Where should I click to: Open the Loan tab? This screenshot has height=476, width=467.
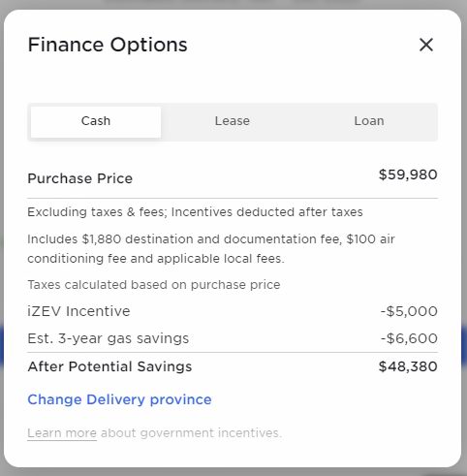pyautogui.click(x=369, y=121)
